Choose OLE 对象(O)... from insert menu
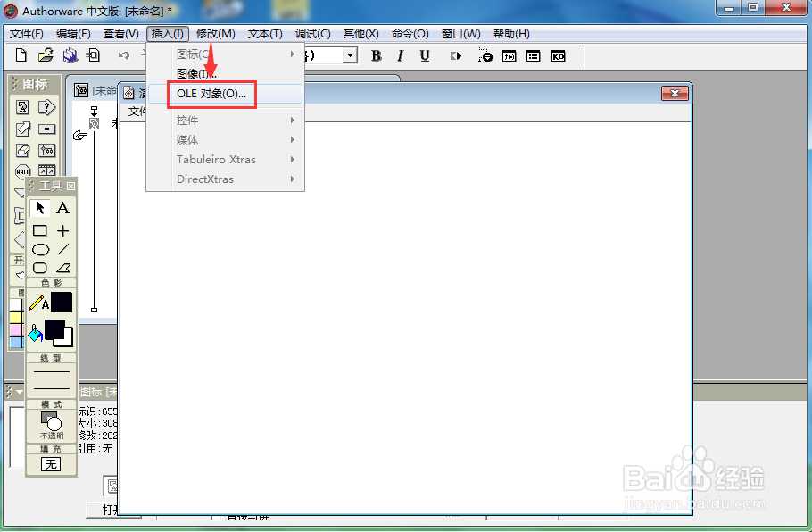 pyautogui.click(x=225, y=94)
